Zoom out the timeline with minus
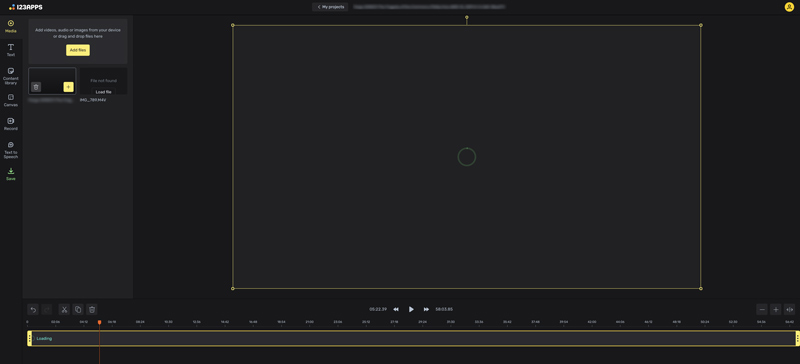 pyautogui.click(x=762, y=309)
